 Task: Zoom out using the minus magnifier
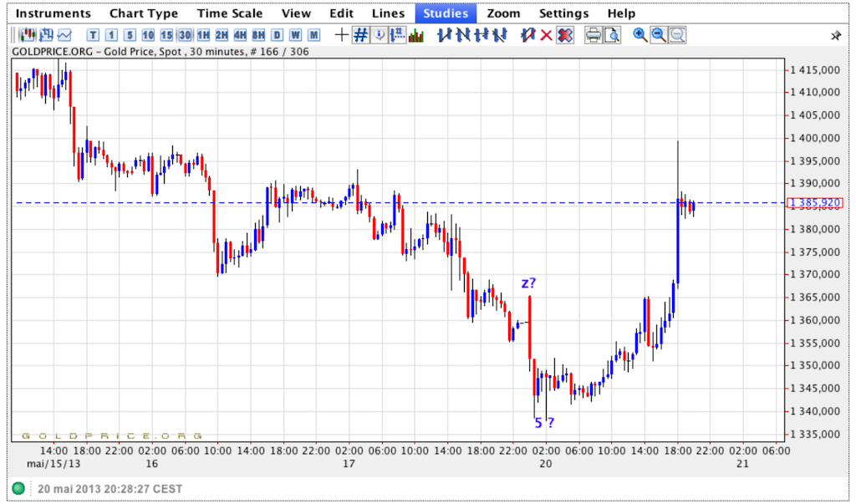pyautogui.click(x=658, y=35)
